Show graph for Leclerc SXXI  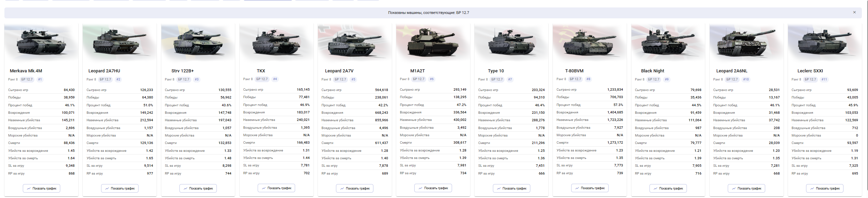point(825,188)
